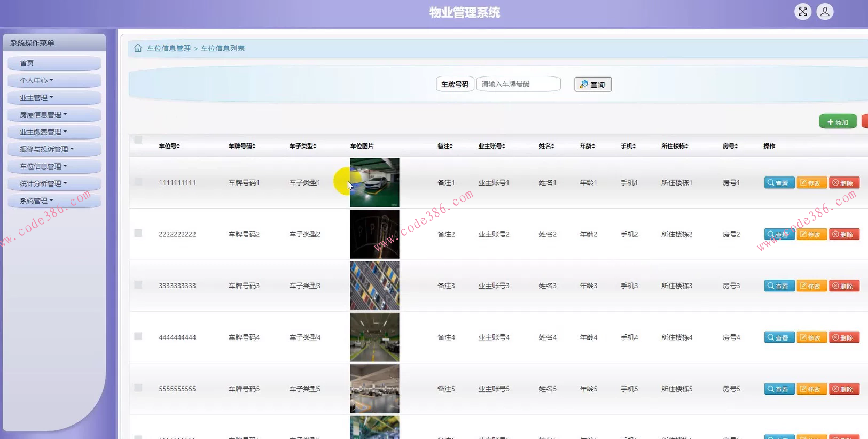868x439 pixels.
Task: View details for row 4444444444
Action: (779, 337)
